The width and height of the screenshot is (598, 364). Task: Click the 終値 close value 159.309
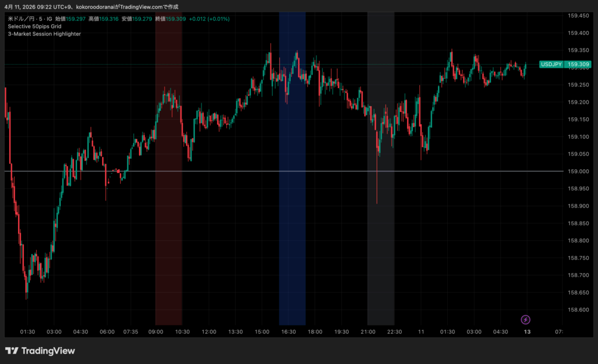click(176, 19)
